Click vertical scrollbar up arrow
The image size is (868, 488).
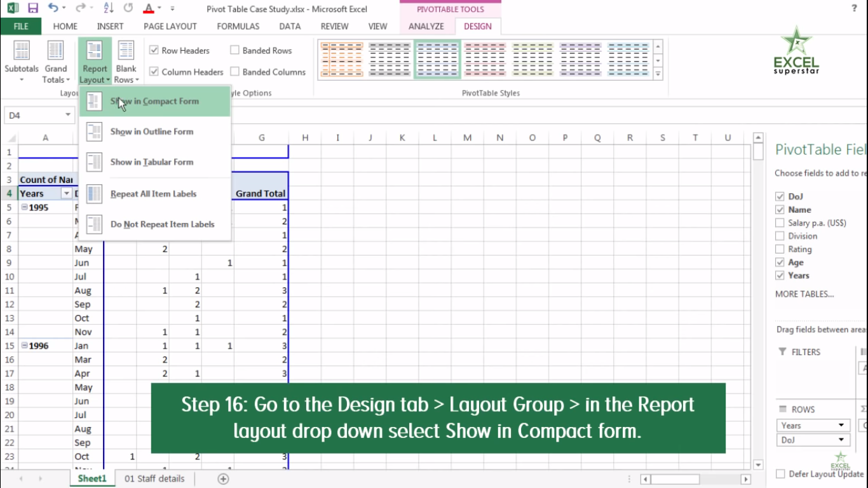coord(757,138)
